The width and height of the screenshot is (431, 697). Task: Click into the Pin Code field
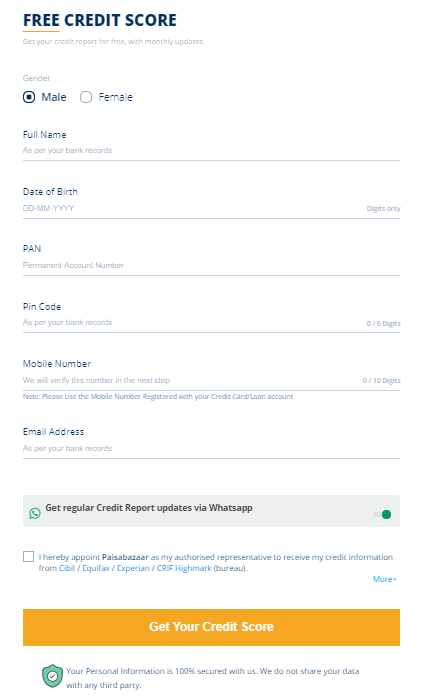click(212, 323)
